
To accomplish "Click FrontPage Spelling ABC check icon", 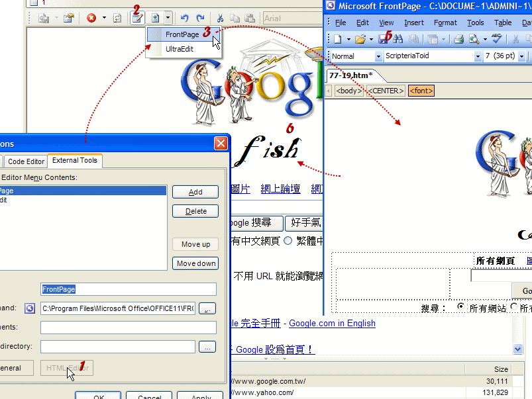I will tap(496, 38).
